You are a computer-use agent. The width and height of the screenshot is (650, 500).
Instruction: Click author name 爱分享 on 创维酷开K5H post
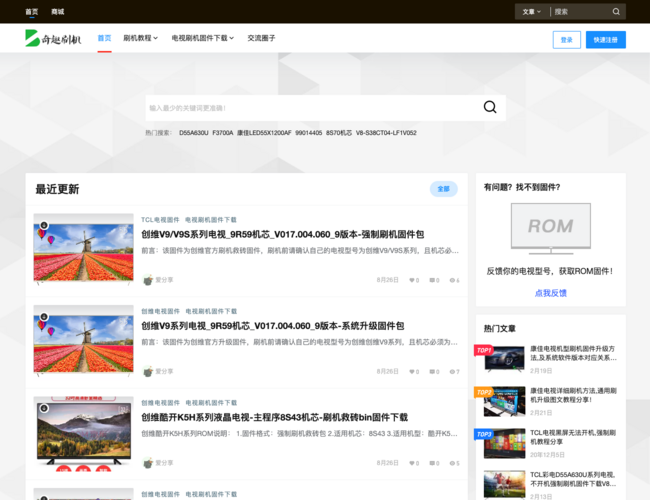pos(164,463)
